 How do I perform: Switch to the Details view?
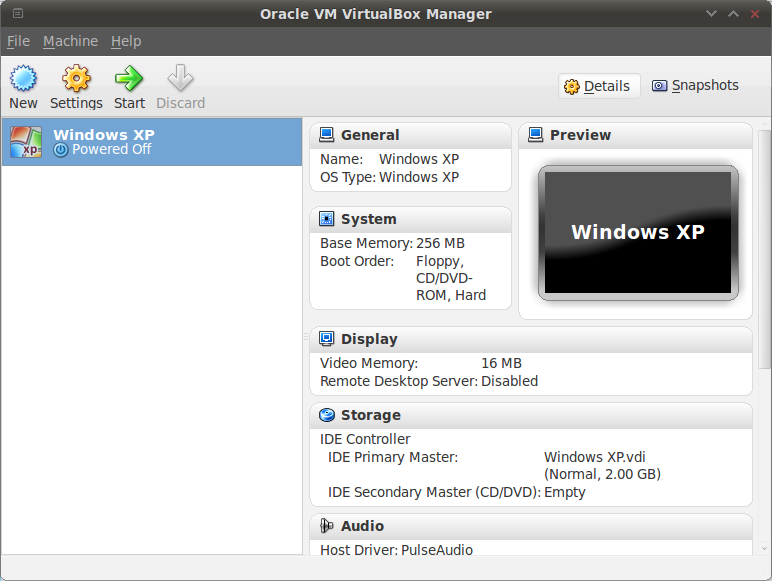tap(599, 86)
